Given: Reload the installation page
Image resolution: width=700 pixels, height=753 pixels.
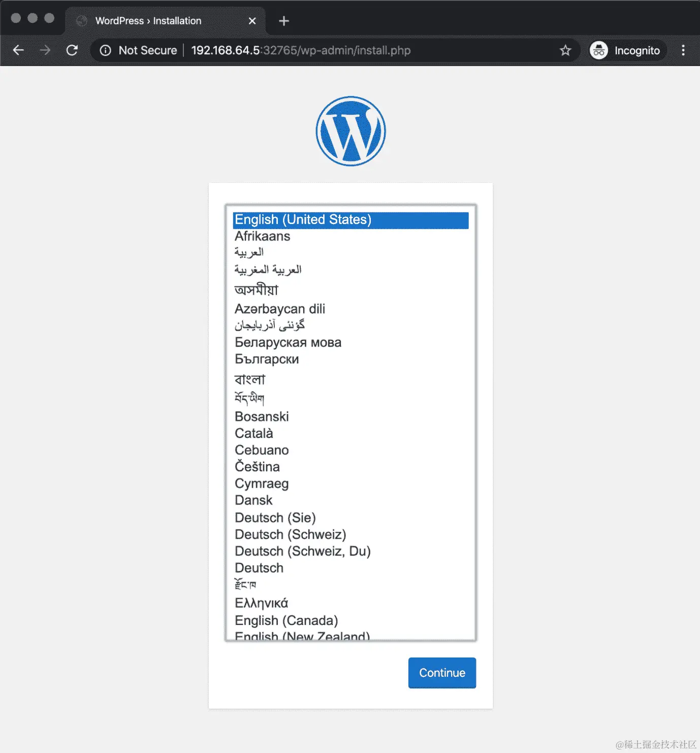Looking at the screenshot, I should [72, 50].
